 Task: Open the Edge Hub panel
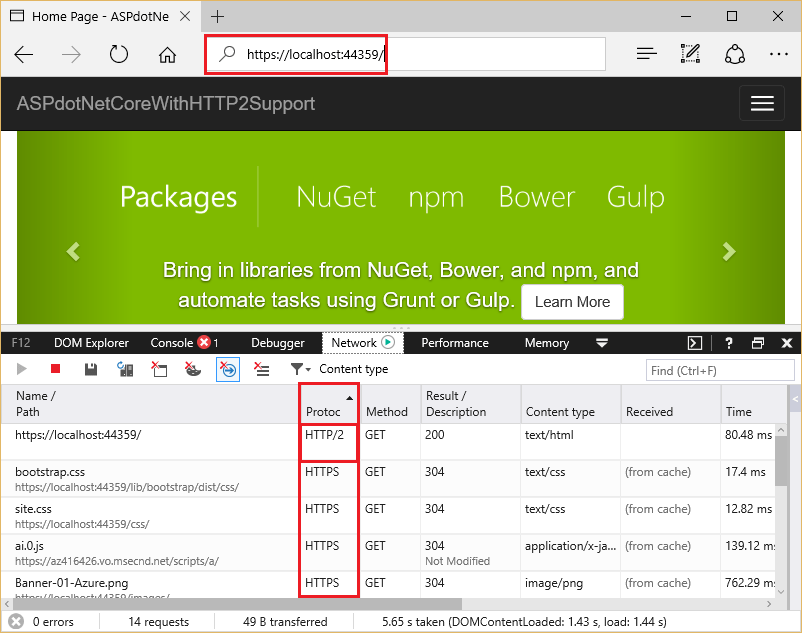point(646,54)
